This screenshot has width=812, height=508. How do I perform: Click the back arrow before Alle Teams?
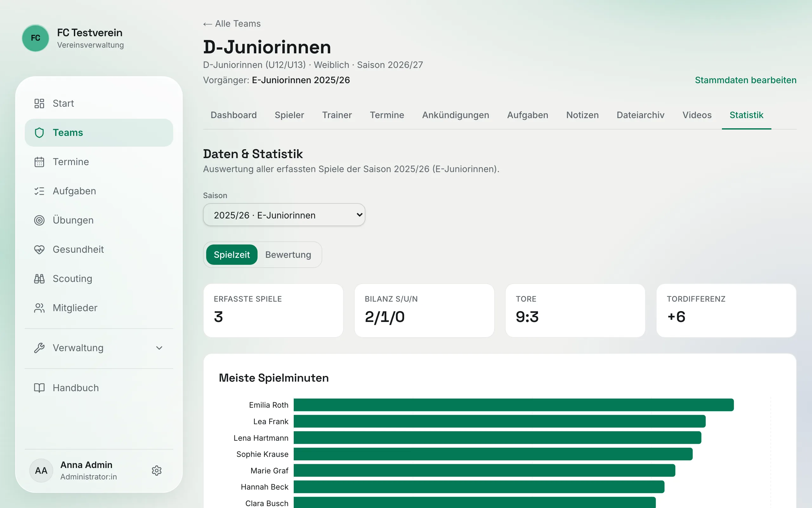pos(207,24)
